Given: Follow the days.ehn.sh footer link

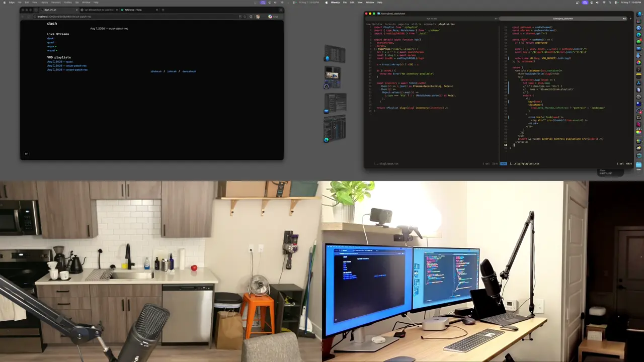Looking at the screenshot, I should click(189, 71).
